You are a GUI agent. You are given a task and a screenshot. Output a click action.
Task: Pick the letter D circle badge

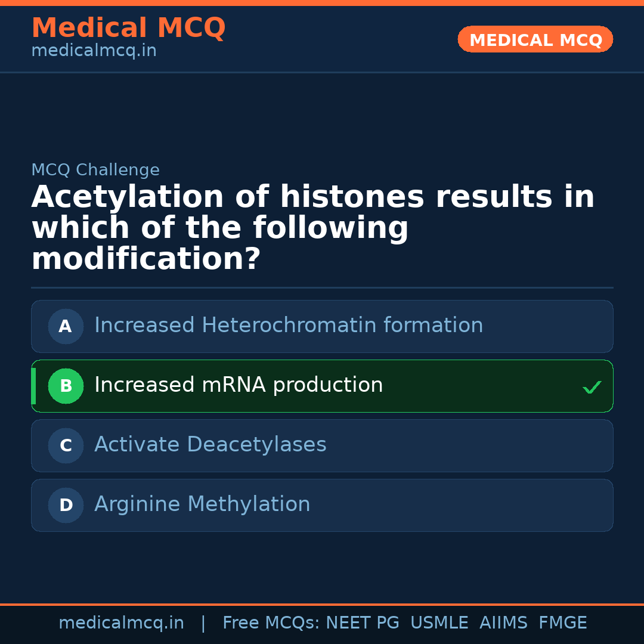(x=66, y=505)
